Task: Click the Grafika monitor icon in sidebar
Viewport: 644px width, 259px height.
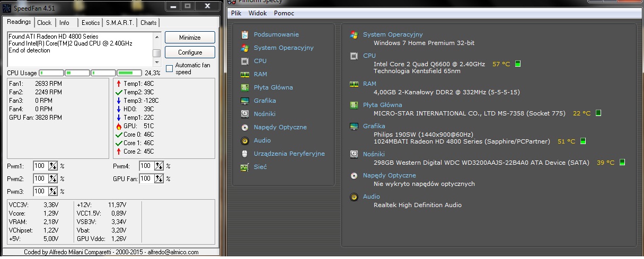Action: [x=244, y=101]
